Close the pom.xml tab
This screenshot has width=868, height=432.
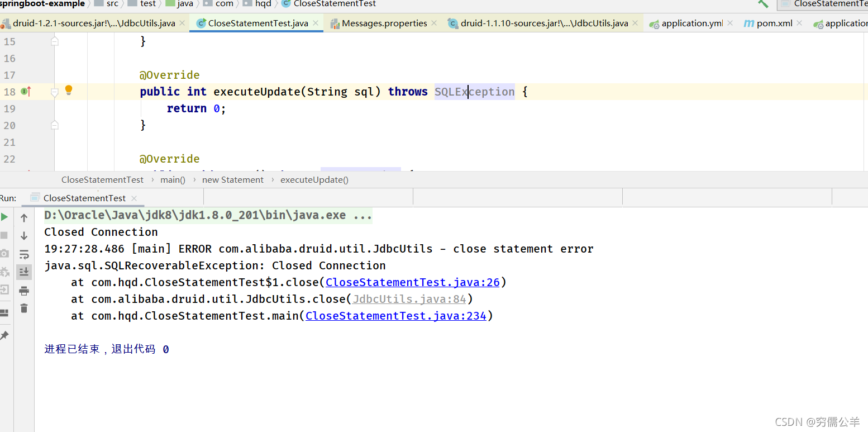click(x=799, y=23)
